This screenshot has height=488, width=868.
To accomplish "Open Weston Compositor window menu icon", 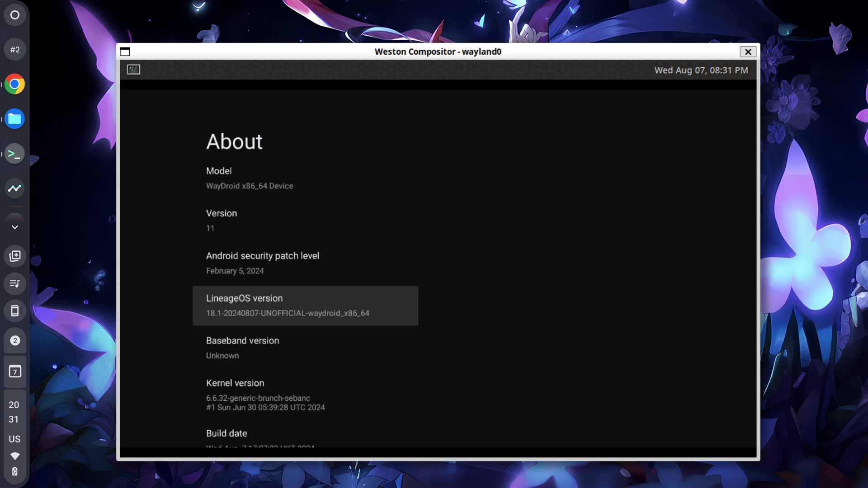I will pos(125,52).
